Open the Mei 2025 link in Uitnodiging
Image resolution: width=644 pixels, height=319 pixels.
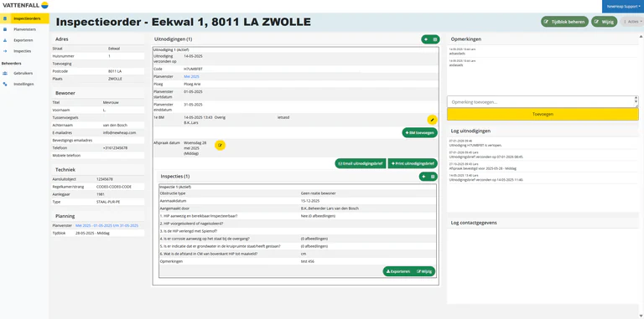[191, 77]
